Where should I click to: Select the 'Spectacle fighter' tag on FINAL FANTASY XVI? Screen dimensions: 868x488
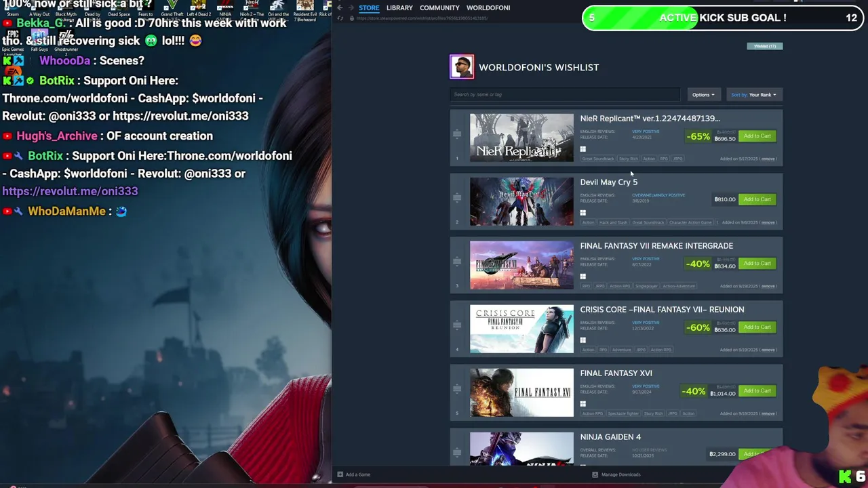pyautogui.click(x=623, y=413)
